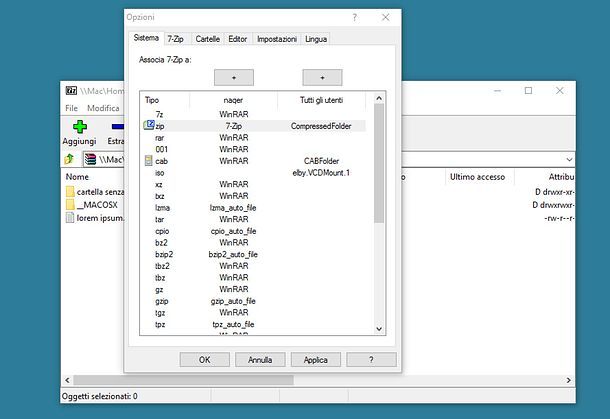Select the gzip file type row
610x419 pixels.
point(253,301)
